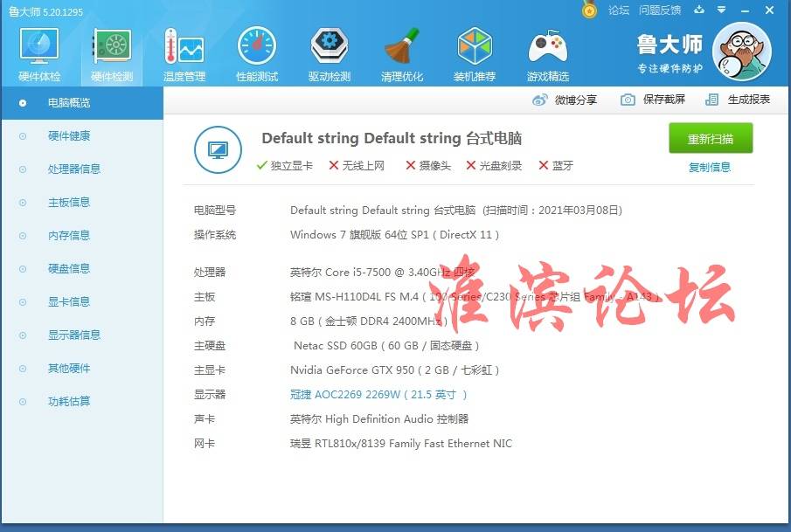The height and width of the screenshot is (532, 791).
Task: Click the 冠捷 AOC2269 monitor link
Action: pos(378,394)
